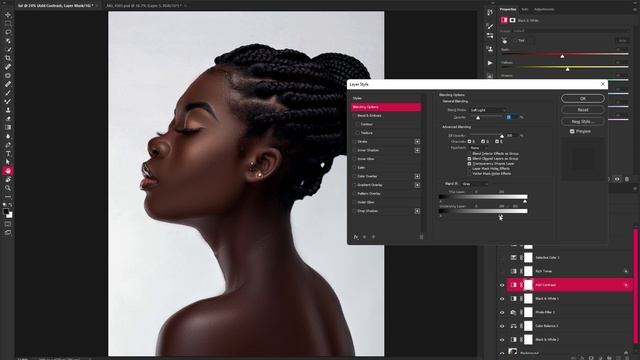Open the Blend Mode dropdown showing Soft Light
The height and width of the screenshot is (360, 640).
pyautogui.click(x=488, y=110)
